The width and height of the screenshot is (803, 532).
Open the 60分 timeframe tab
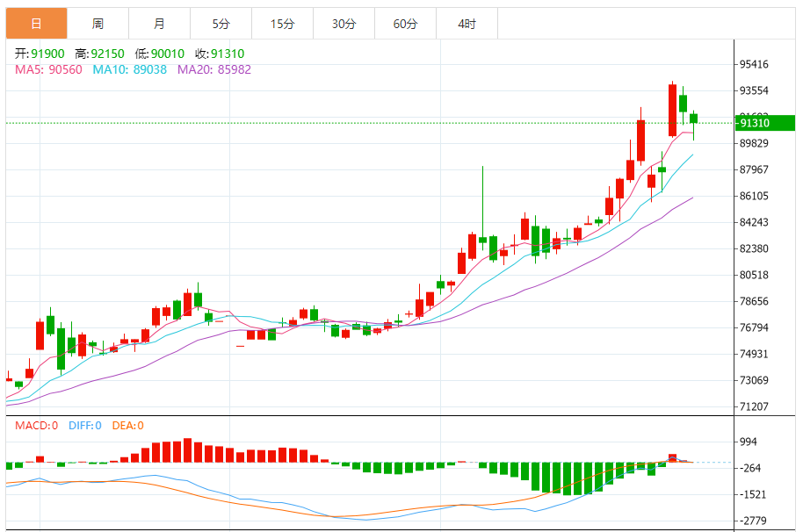(x=405, y=24)
